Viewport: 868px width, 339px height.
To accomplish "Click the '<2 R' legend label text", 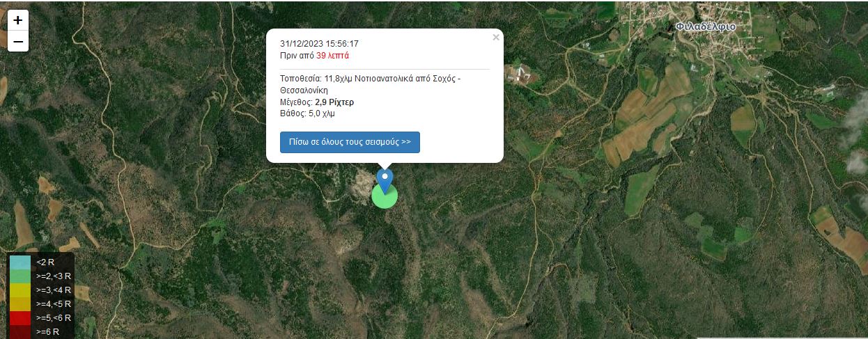I will (45, 262).
